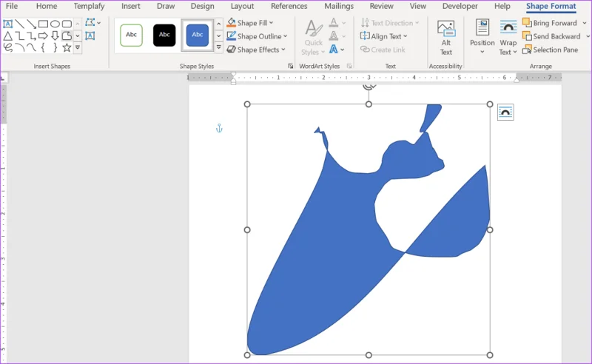The image size is (592, 364).
Task: Click Draw Text Box icon
Action: [90, 36]
